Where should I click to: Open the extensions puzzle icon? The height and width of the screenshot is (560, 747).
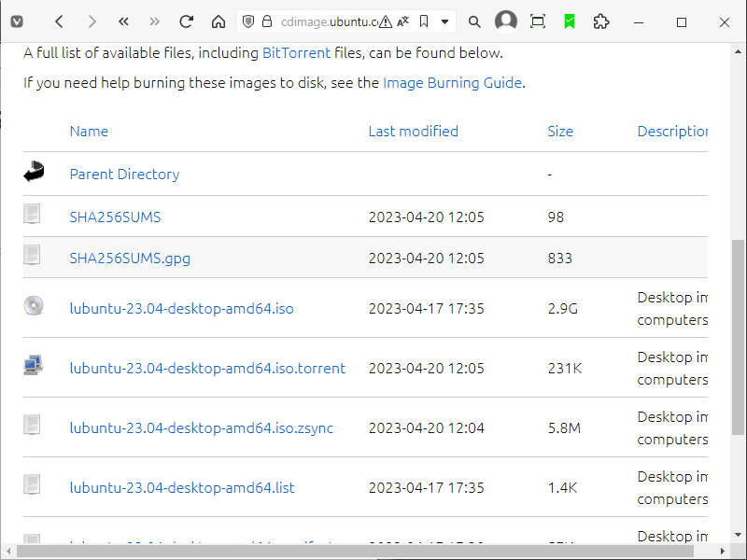click(601, 21)
